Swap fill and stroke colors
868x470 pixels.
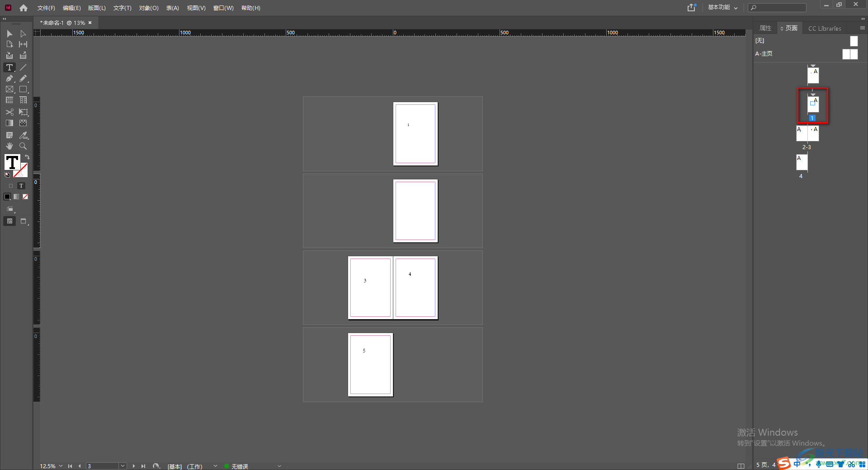click(27, 157)
